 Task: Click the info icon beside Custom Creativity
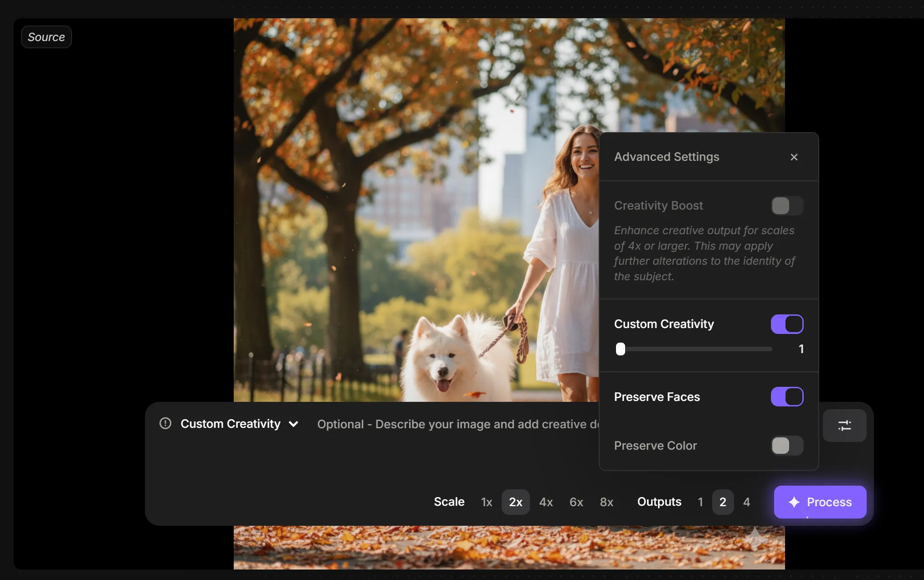pyautogui.click(x=165, y=424)
